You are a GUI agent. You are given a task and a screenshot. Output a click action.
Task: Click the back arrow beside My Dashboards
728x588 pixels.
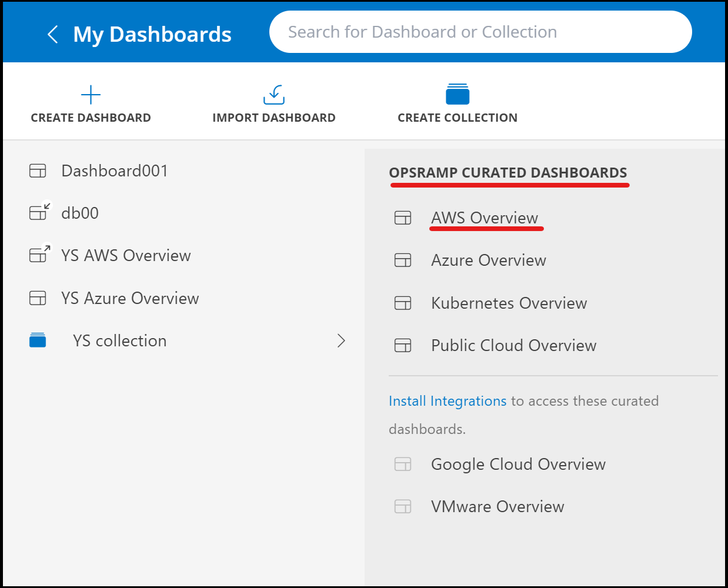pyautogui.click(x=52, y=34)
